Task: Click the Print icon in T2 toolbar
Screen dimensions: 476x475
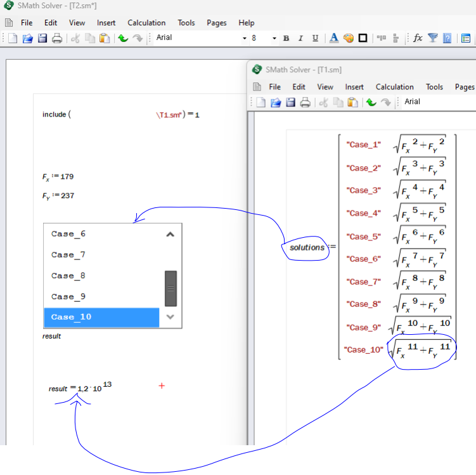Action: tap(57, 38)
